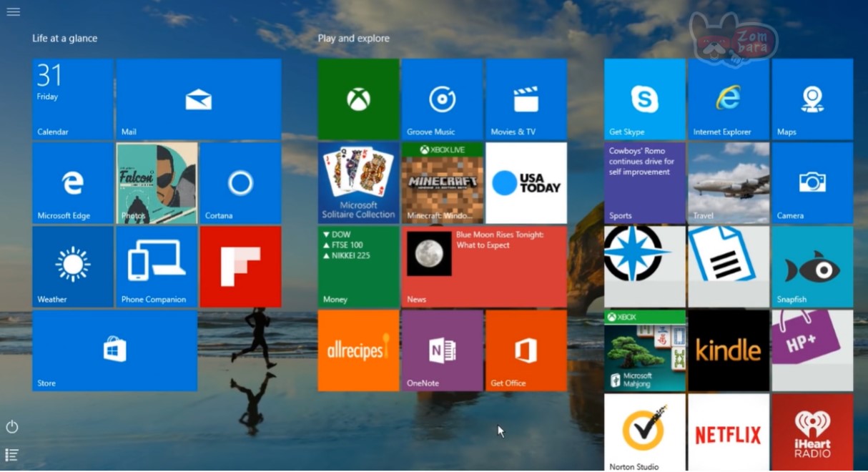Launch Phone Companion tile
Image resolution: width=868 pixels, height=472 pixels.
coord(157,267)
